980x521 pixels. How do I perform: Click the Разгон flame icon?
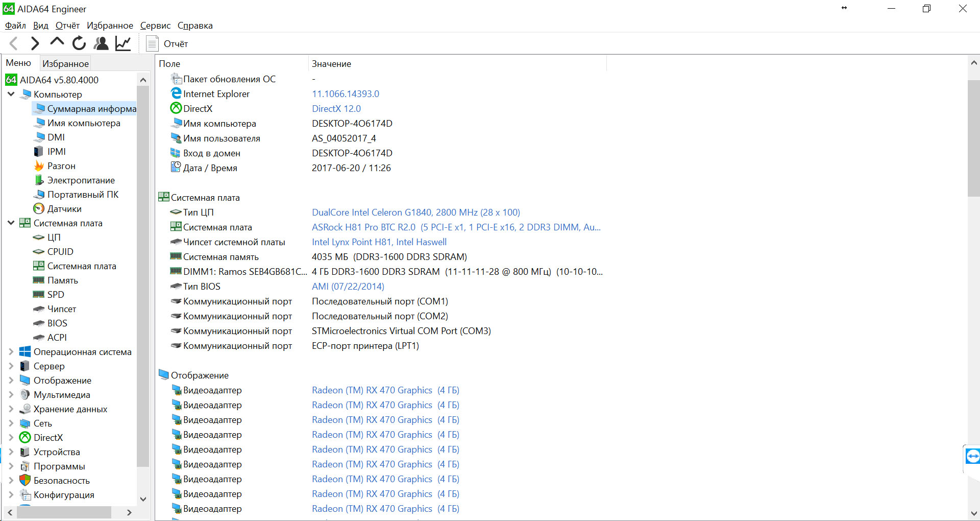click(x=39, y=165)
